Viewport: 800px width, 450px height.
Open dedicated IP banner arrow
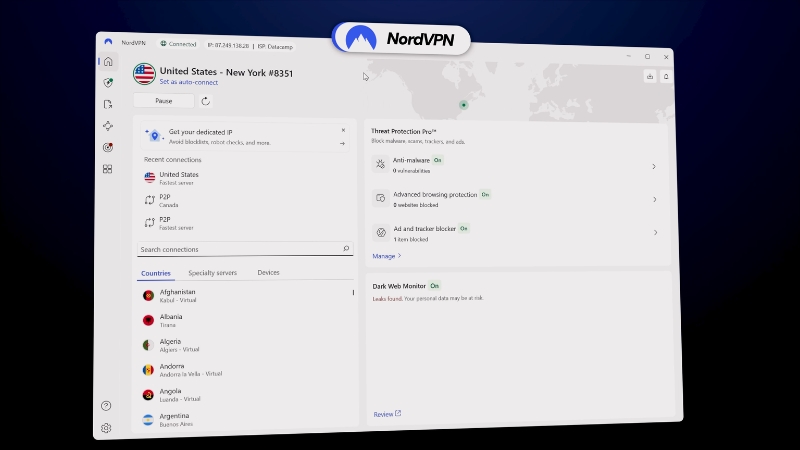[x=342, y=143]
